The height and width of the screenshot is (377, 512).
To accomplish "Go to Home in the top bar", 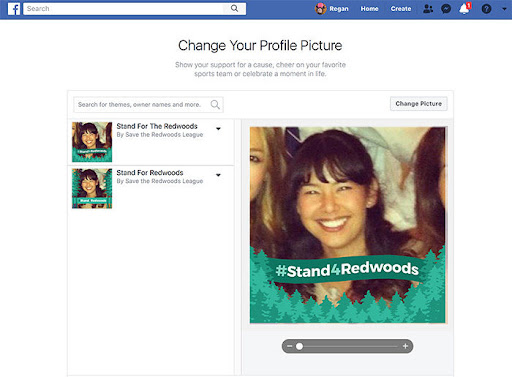I will click(369, 9).
